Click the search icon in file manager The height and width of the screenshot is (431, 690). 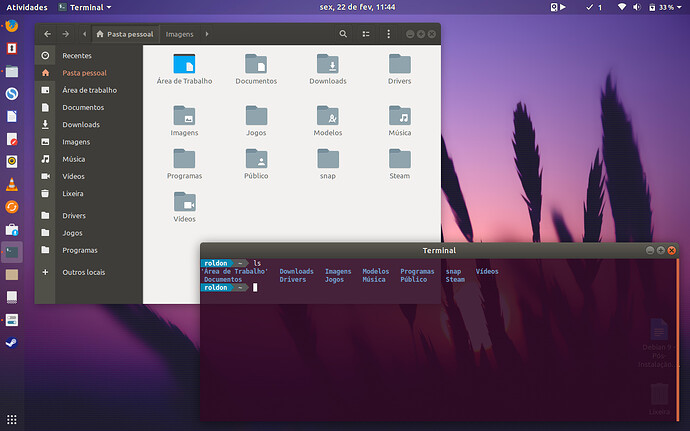tap(343, 34)
